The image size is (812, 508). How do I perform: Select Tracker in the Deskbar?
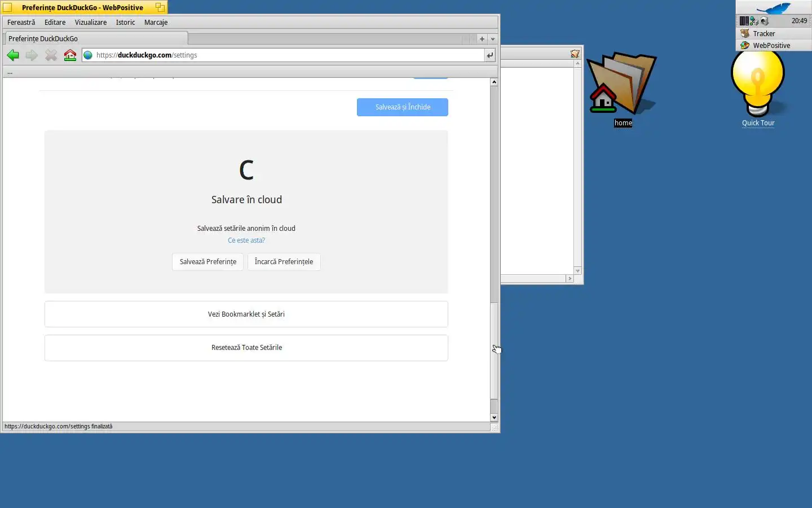tap(774, 33)
